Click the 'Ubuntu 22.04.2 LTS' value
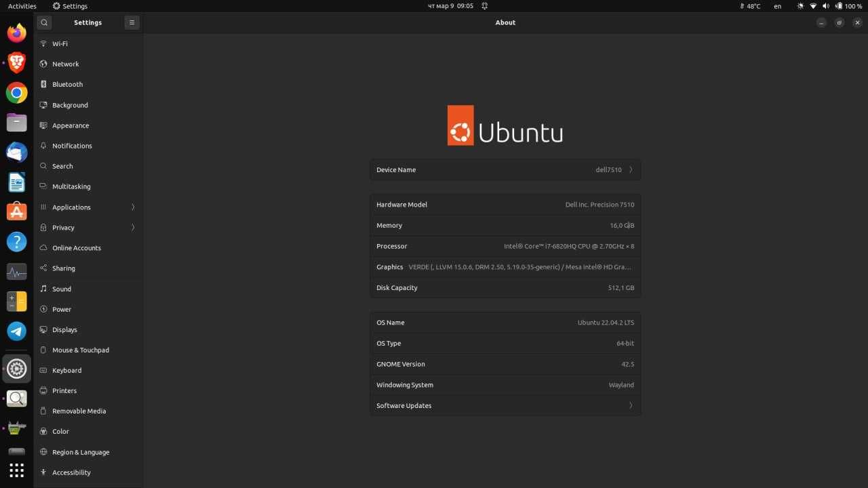The height and width of the screenshot is (488, 868). tap(606, 323)
